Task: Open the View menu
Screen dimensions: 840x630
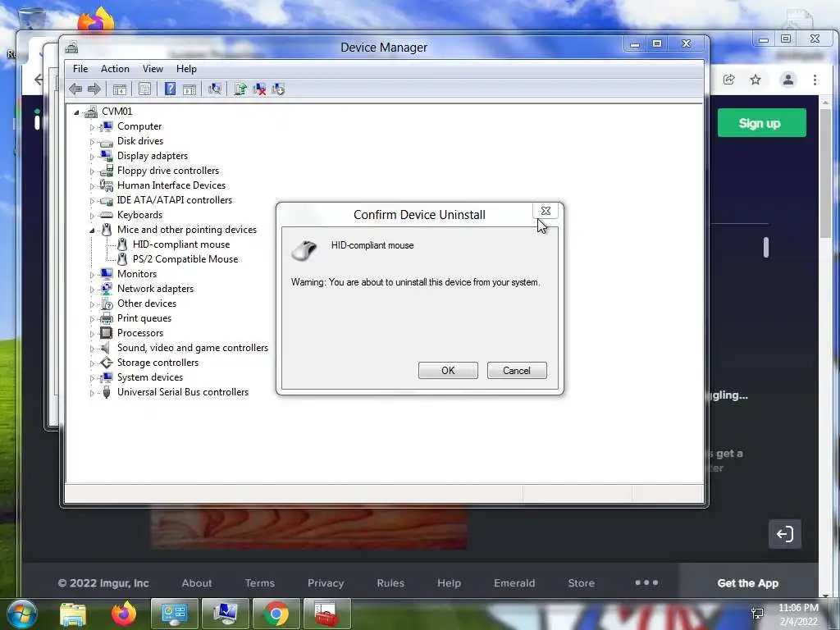Action: coord(153,69)
